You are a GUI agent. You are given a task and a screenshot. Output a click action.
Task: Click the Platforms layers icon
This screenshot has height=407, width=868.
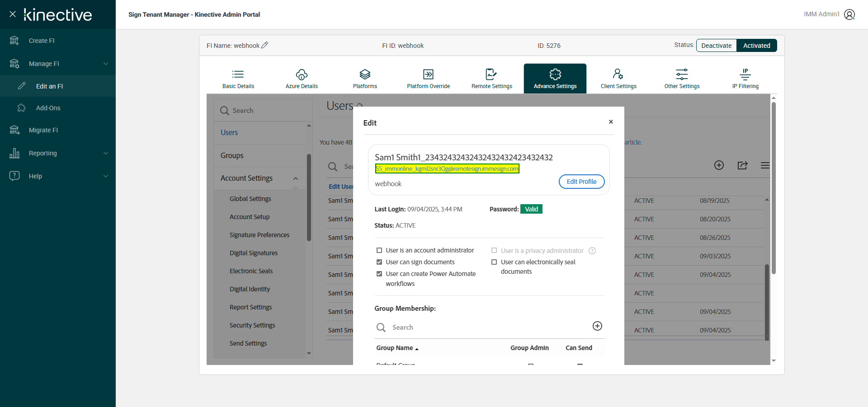pos(365,74)
